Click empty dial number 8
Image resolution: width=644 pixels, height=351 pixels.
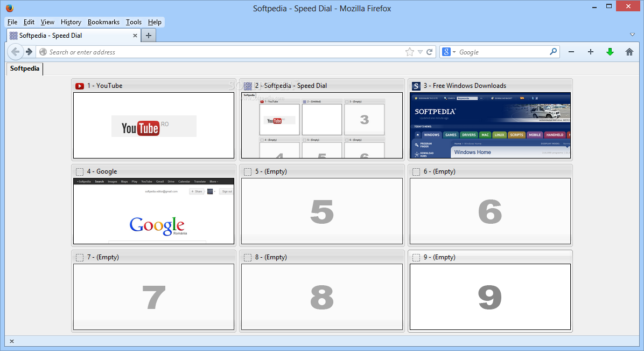point(321,297)
